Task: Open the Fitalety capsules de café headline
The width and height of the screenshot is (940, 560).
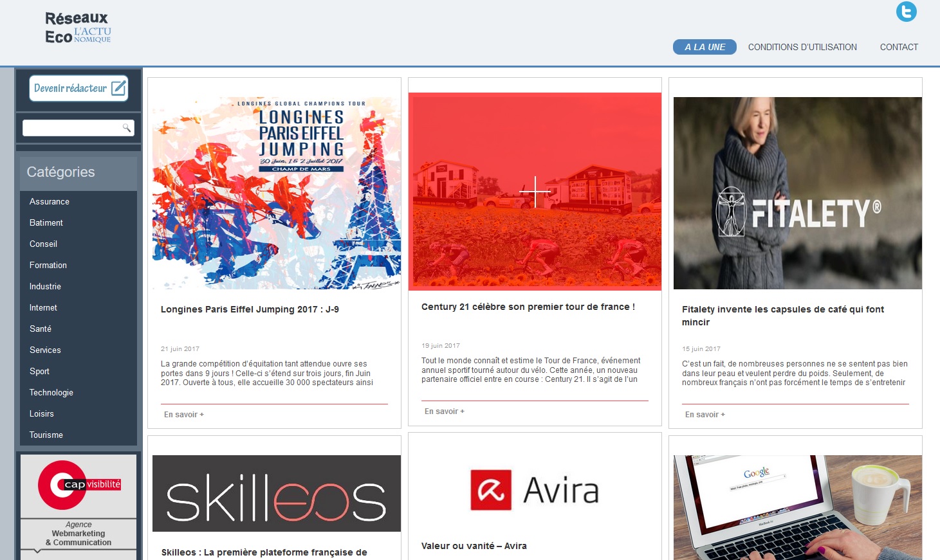Action: click(x=783, y=316)
